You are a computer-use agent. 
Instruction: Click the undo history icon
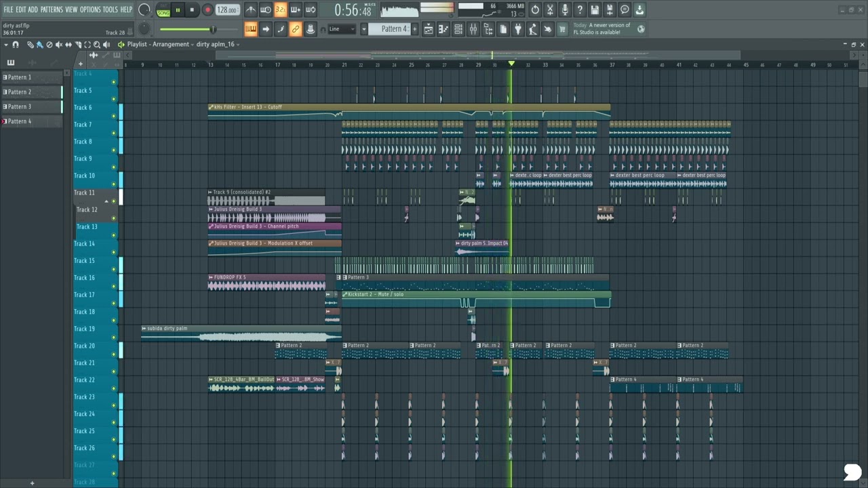pyautogui.click(x=535, y=9)
